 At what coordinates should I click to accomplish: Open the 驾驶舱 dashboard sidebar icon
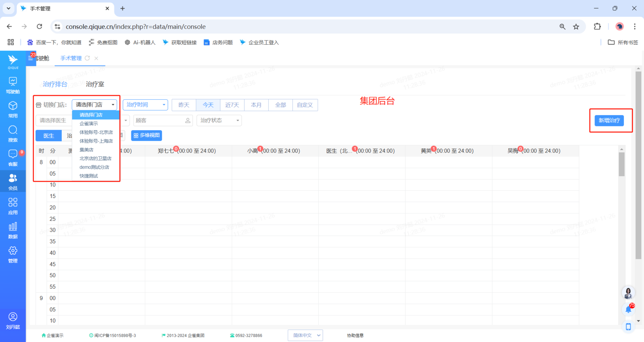13,85
